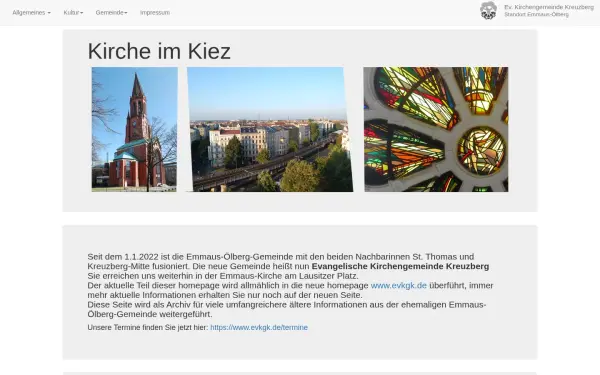The height and width of the screenshot is (375, 600).
Task: Click the church rose logo icon
Action: 488,10
